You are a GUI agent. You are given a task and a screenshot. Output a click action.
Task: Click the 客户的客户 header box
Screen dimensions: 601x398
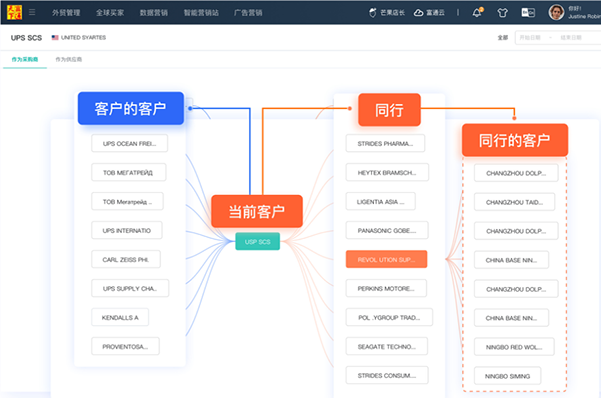[131, 108]
